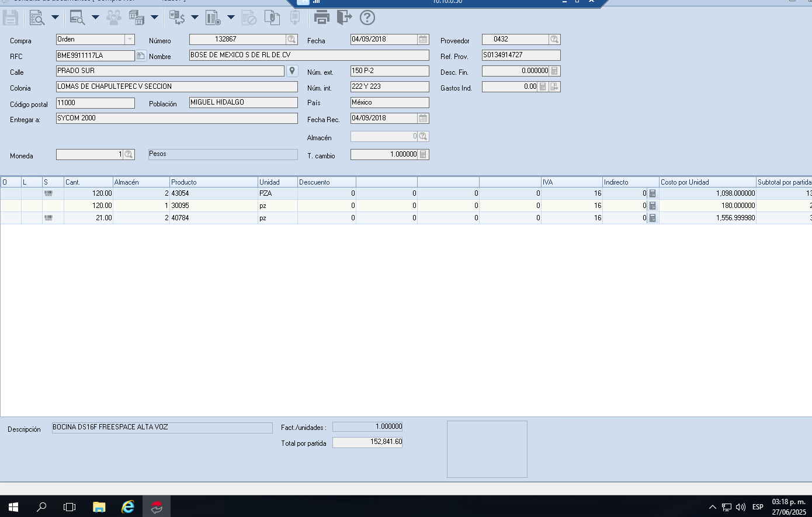Click the download document toolbar icon
812x517 pixels.
tap(295, 18)
